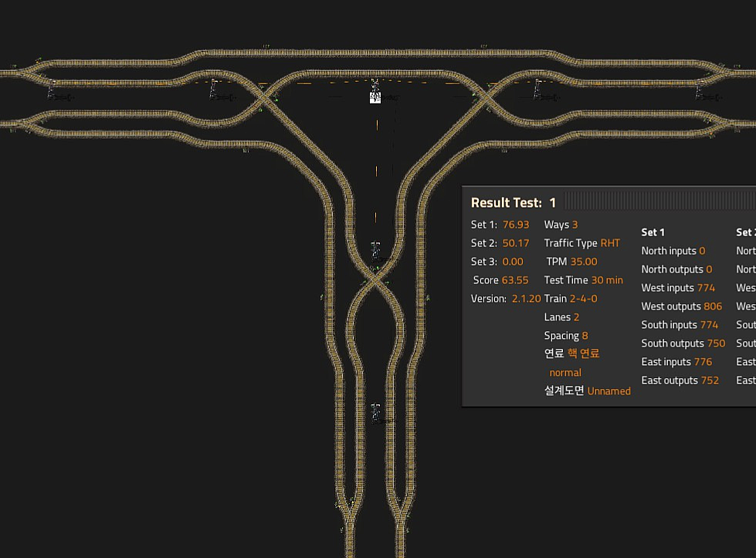756x558 pixels.
Task: Click the power pole left of the west rail crossing
Action: click(214, 91)
